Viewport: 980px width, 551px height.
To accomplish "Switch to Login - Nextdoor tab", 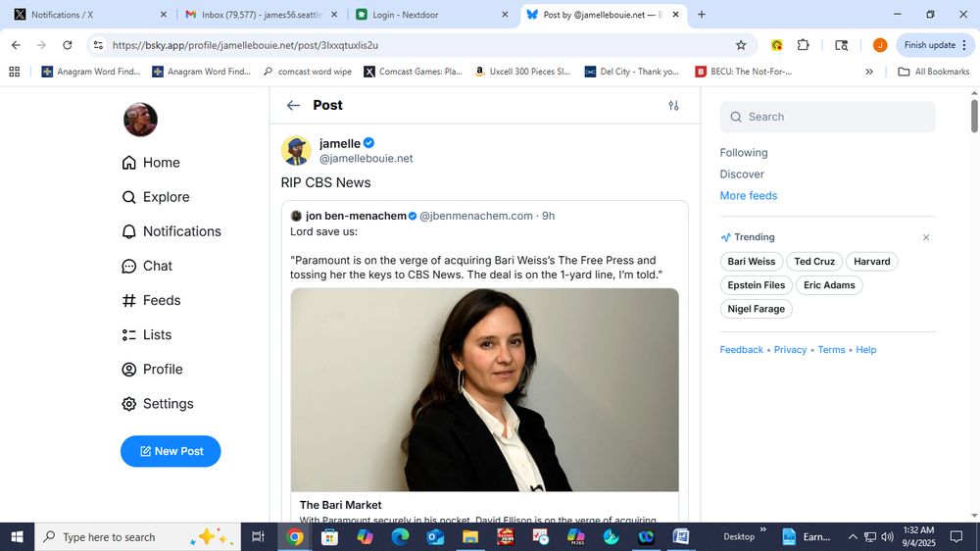I will coord(431,15).
